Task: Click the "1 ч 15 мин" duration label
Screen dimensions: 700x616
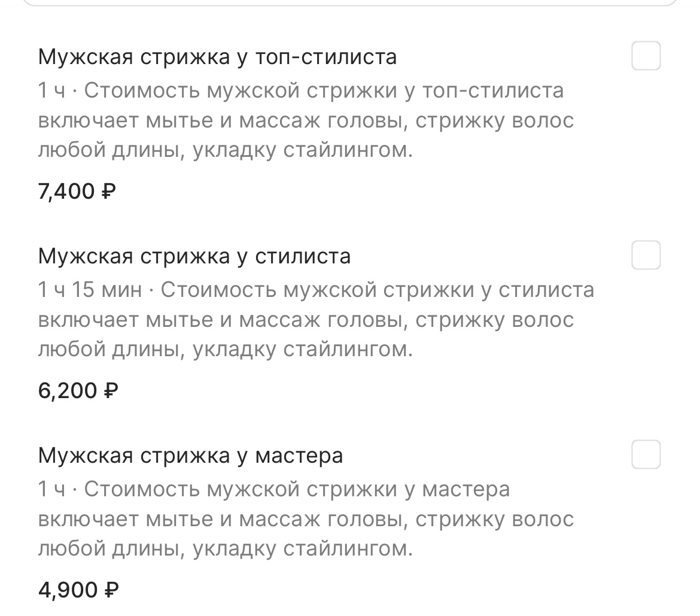Action: click(90, 290)
